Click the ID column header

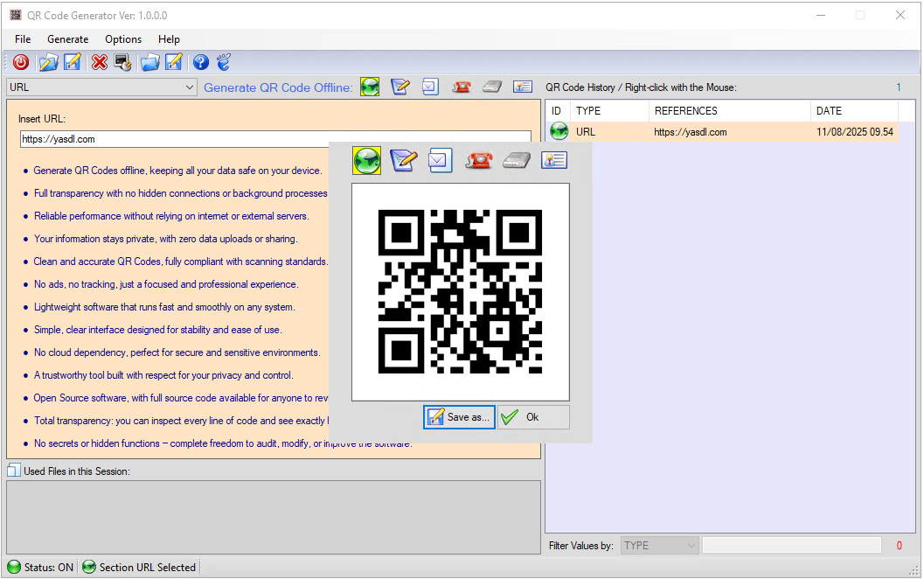[x=558, y=111]
